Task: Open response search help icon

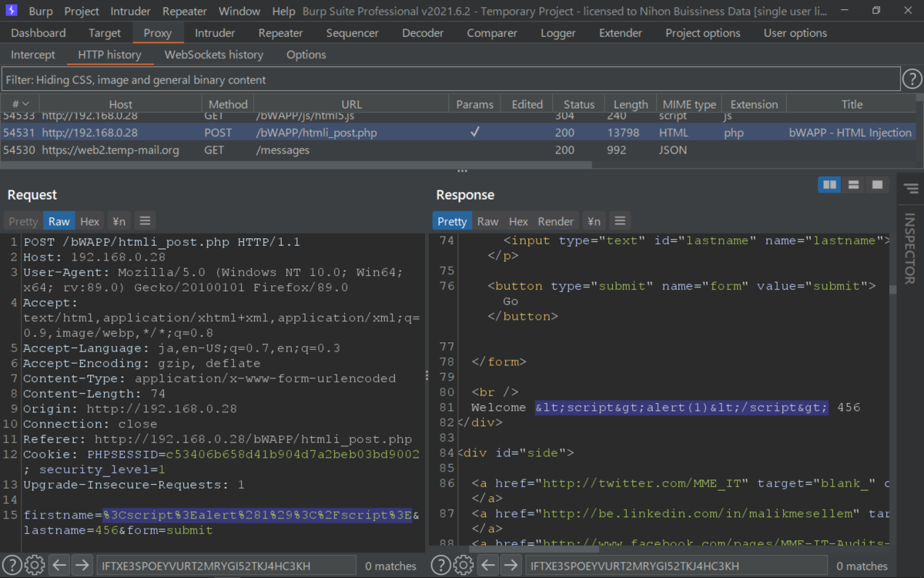Action: (440, 566)
